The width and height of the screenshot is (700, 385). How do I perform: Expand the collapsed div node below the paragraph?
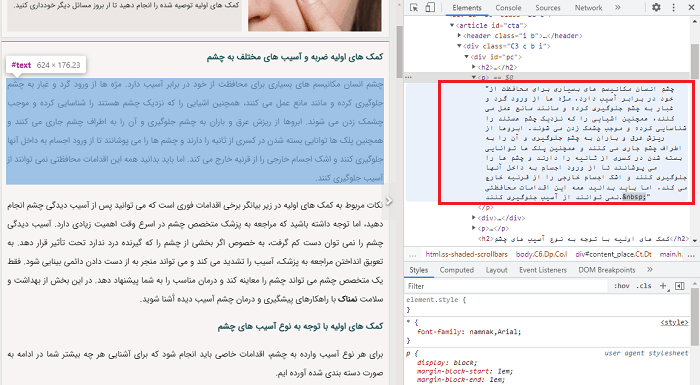click(x=474, y=218)
